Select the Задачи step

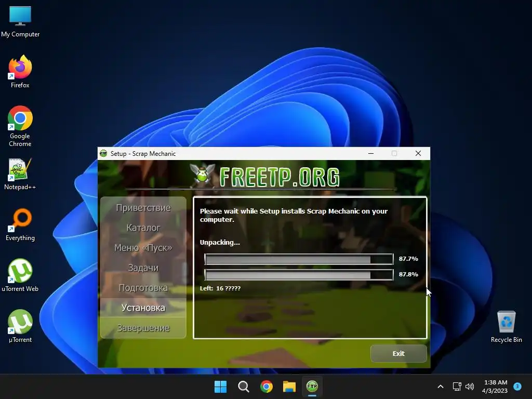[x=143, y=268]
